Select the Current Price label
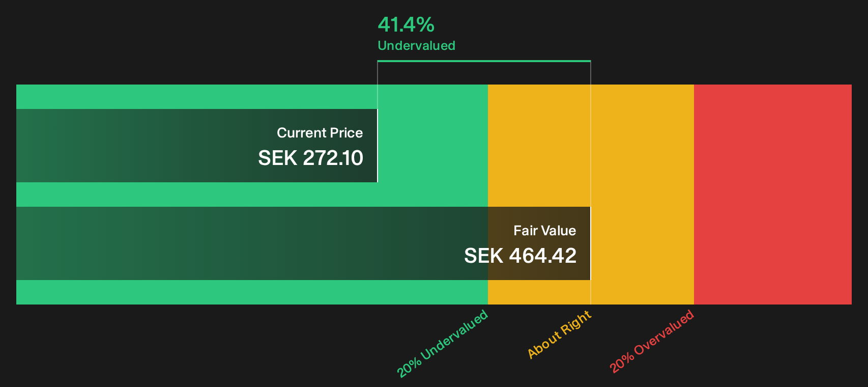Image resolution: width=868 pixels, height=387 pixels. click(x=320, y=133)
